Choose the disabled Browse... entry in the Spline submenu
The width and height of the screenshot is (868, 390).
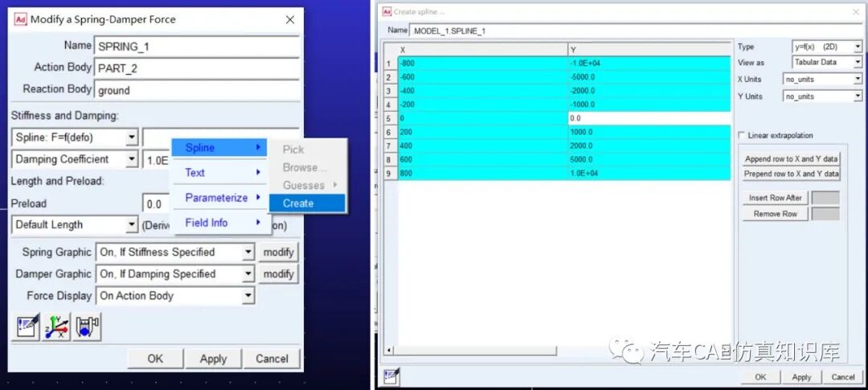[307, 167]
